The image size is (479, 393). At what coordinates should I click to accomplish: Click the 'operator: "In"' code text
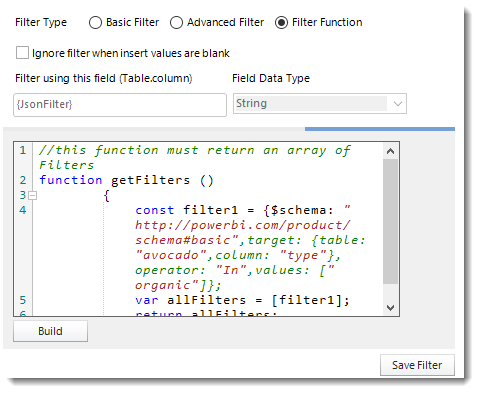pyautogui.click(x=191, y=270)
